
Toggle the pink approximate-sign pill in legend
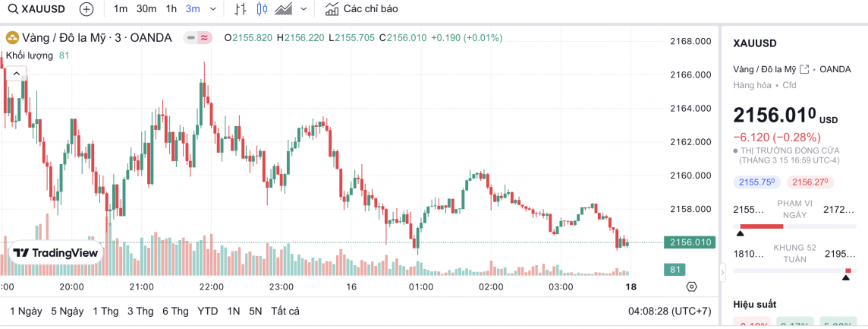coord(204,37)
